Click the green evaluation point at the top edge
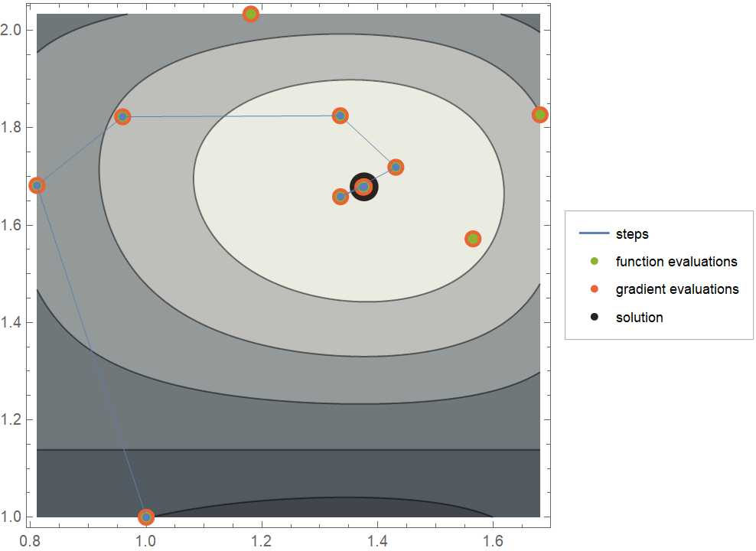 coord(250,14)
